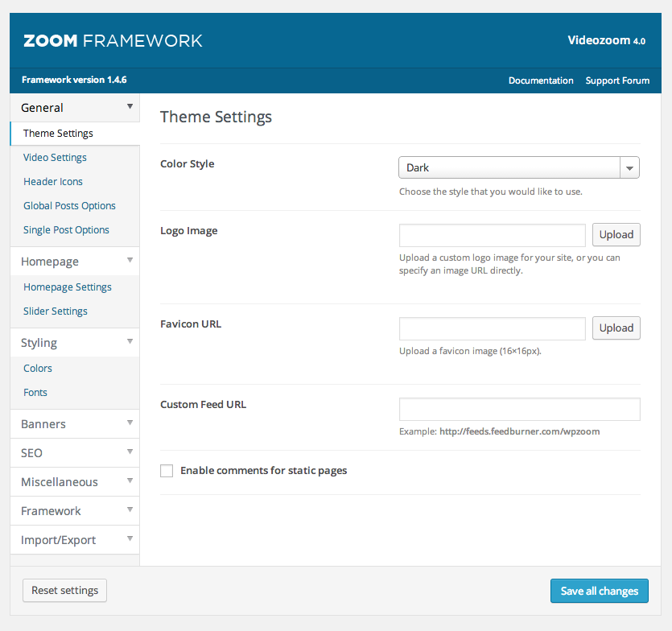Open Video Settings in sidebar
This screenshot has width=672, height=631.
(55, 158)
